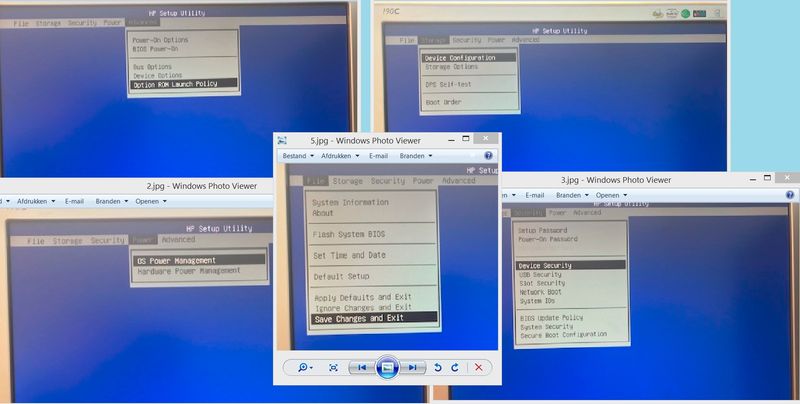Click Network Boot in the 3.jpg photo

541,292
